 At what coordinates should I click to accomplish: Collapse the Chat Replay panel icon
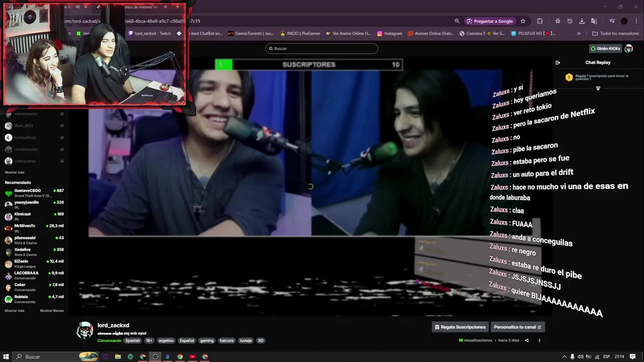557,63
